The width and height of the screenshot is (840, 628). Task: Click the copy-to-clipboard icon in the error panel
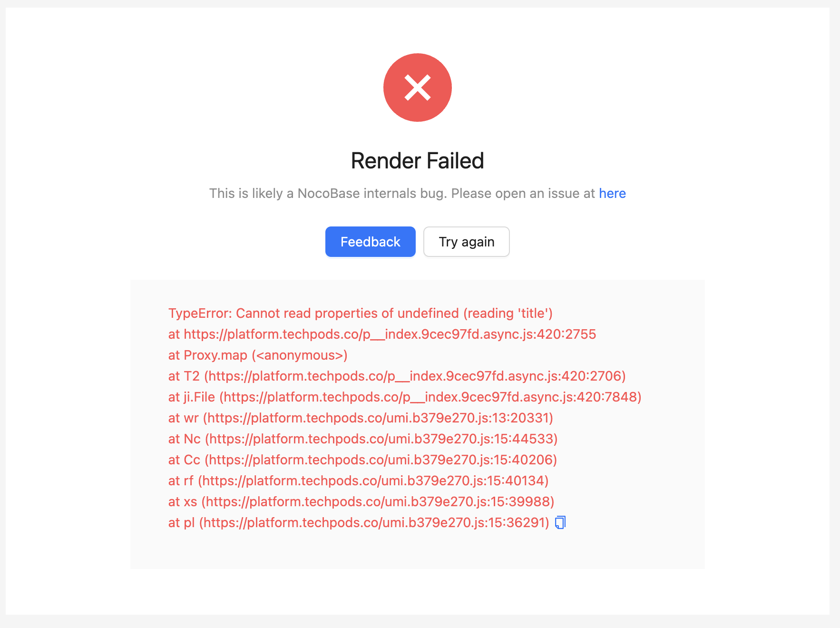click(x=560, y=522)
